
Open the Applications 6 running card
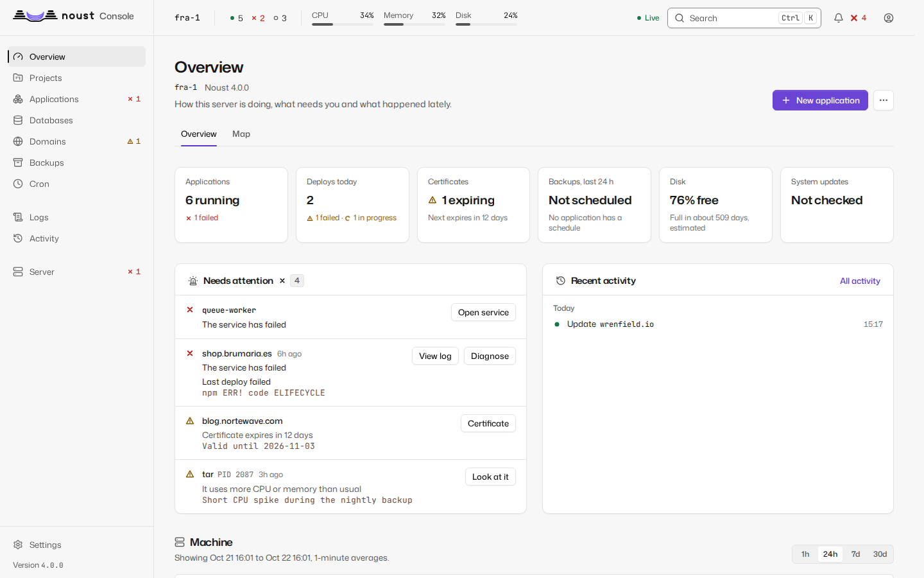[231, 205]
